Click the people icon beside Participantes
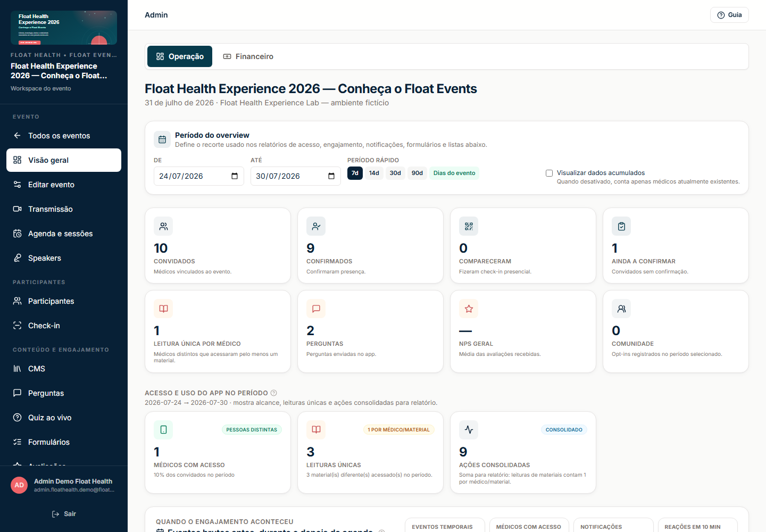The width and height of the screenshot is (766, 532). click(x=18, y=301)
